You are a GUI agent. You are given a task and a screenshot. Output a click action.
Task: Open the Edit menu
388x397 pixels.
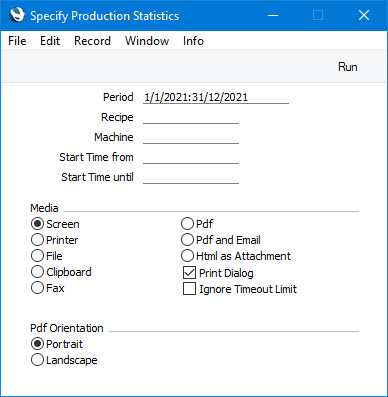(50, 41)
